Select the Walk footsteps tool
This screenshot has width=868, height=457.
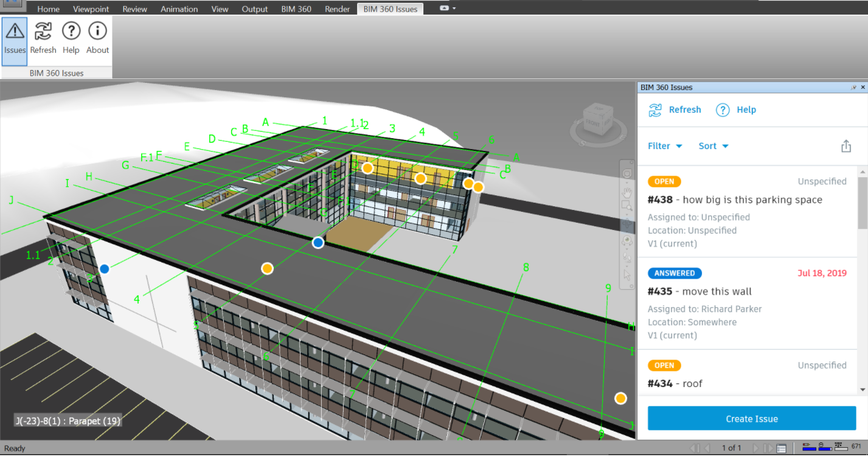627,258
